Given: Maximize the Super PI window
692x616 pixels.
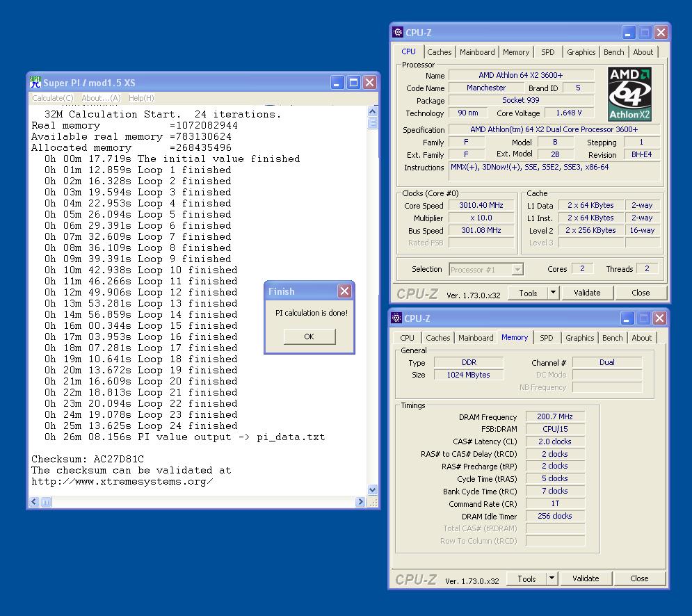Looking at the screenshot, I should pyautogui.click(x=353, y=83).
